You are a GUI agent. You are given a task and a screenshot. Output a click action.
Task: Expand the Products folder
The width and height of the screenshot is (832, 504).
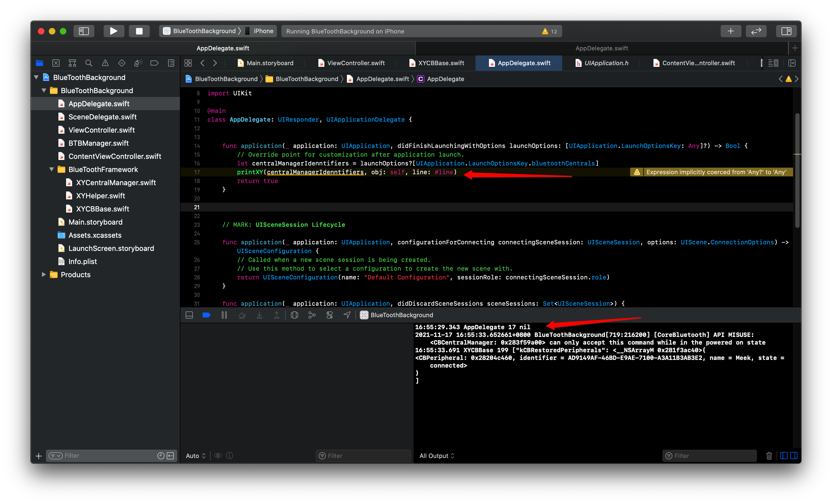point(44,275)
